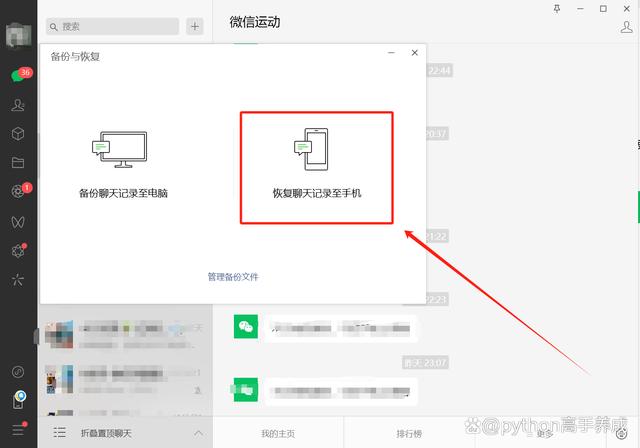Expand the 折叠置顶聊天 chevron
The width and height of the screenshot is (640, 448).
[x=198, y=433]
